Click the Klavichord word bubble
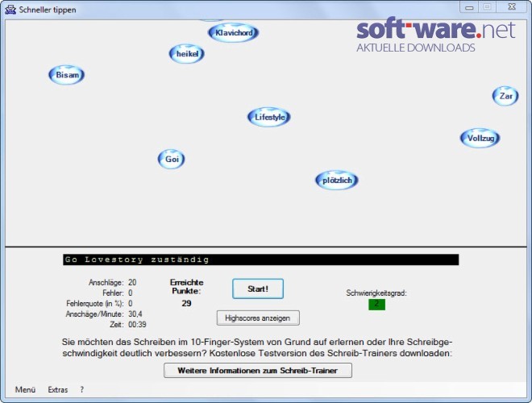 (234, 33)
